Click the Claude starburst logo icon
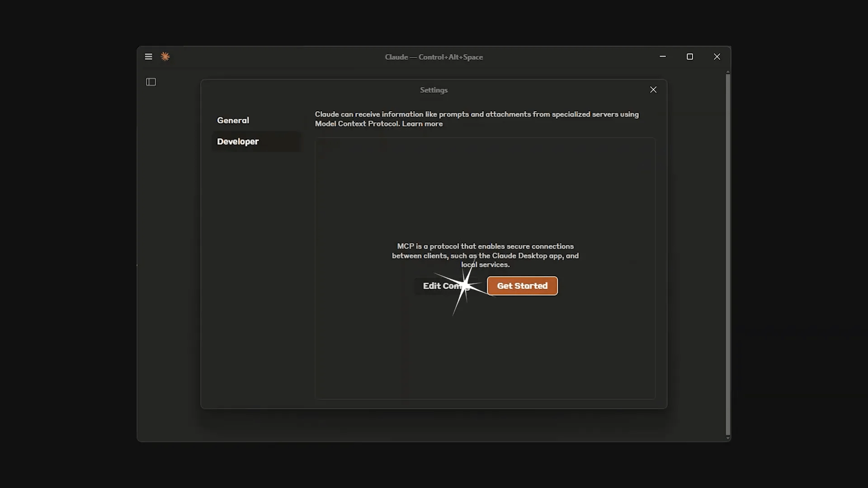The height and width of the screenshot is (488, 868). 165,56
